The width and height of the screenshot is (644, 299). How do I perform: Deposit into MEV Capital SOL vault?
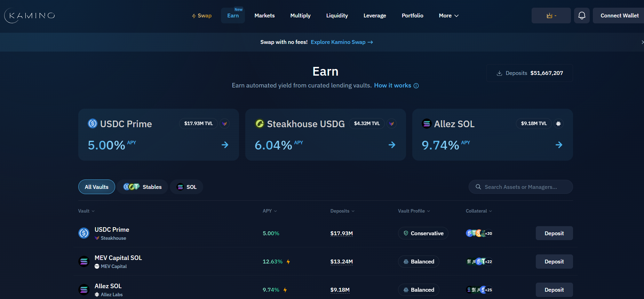[554, 261]
